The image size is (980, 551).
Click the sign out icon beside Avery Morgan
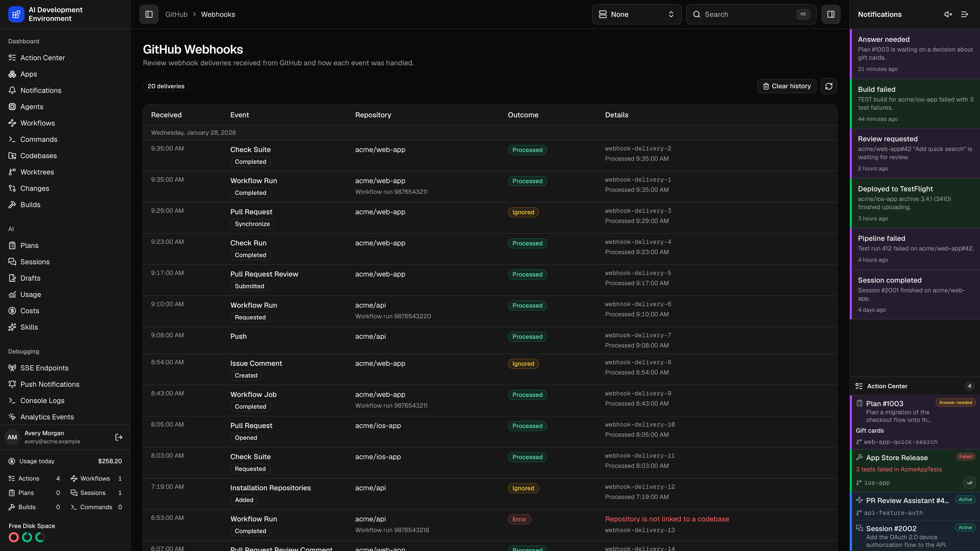pyautogui.click(x=119, y=437)
